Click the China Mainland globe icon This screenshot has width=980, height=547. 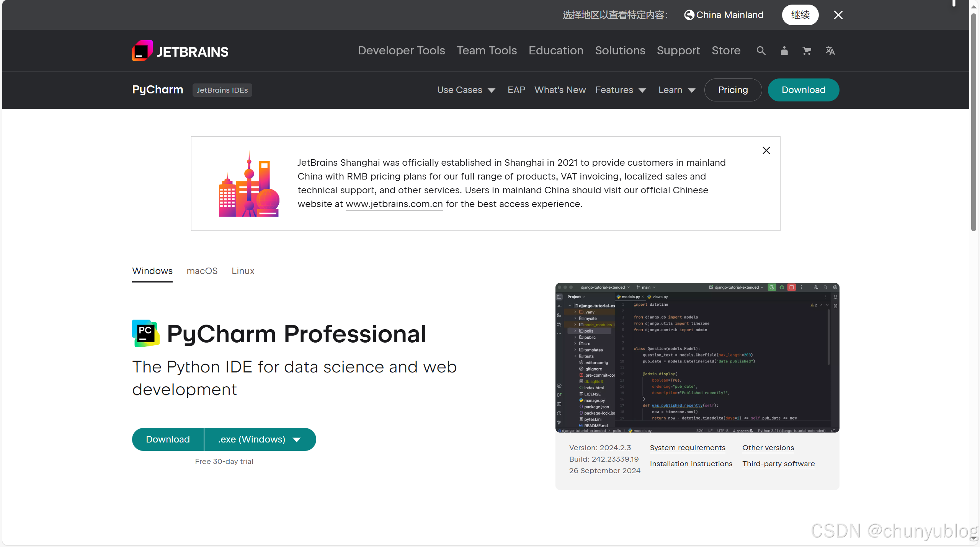click(689, 15)
